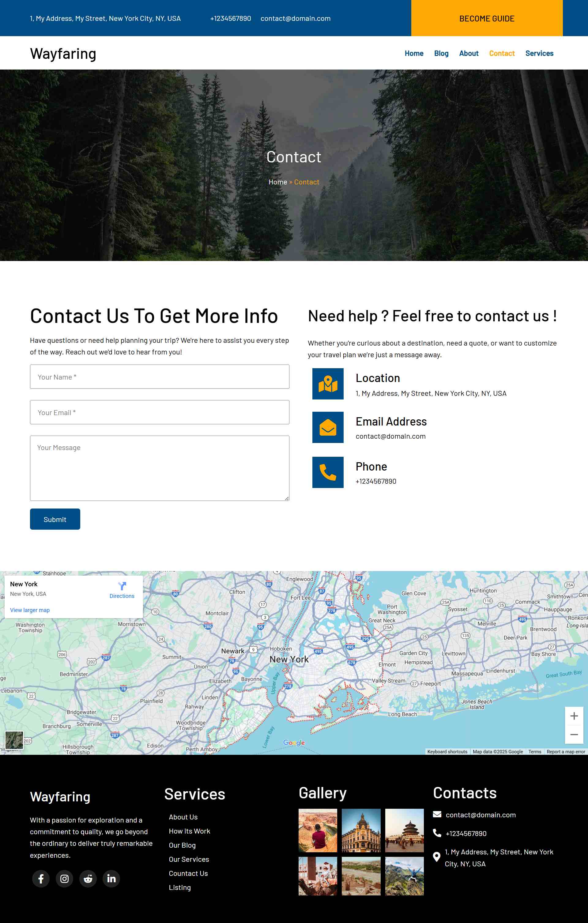Focus the Your Name input field
Viewport: 588px width, 923px height.
tap(160, 377)
